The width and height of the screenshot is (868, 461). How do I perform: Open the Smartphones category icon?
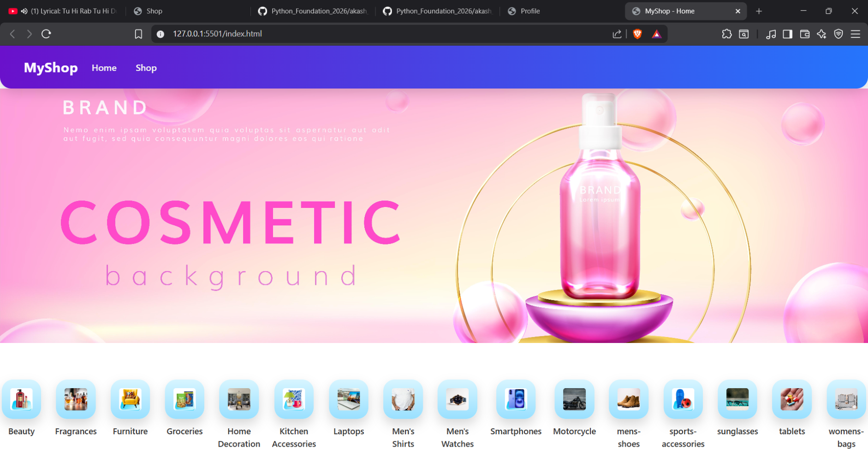pos(516,399)
